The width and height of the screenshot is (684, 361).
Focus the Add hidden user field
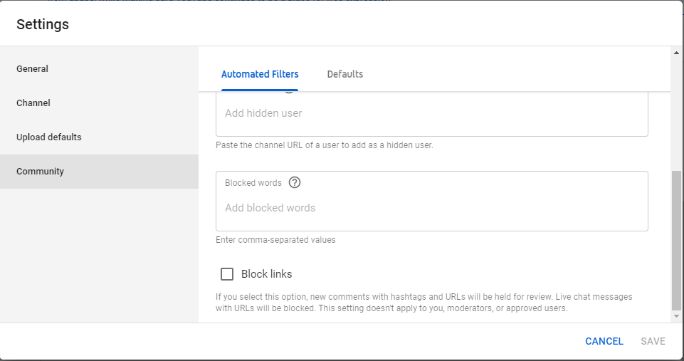click(432, 114)
